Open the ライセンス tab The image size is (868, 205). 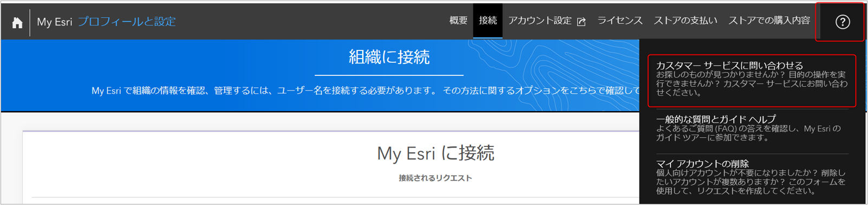(x=619, y=21)
